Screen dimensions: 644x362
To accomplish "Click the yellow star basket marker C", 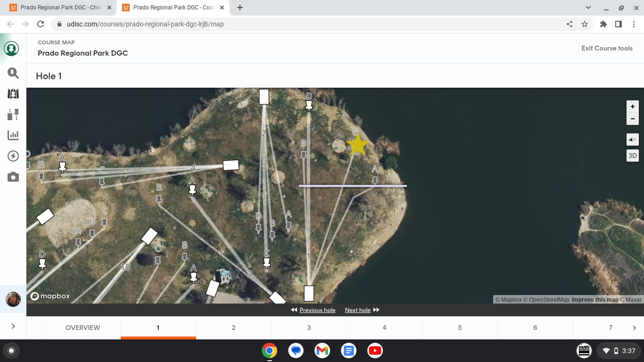I will tap(357, 145).
